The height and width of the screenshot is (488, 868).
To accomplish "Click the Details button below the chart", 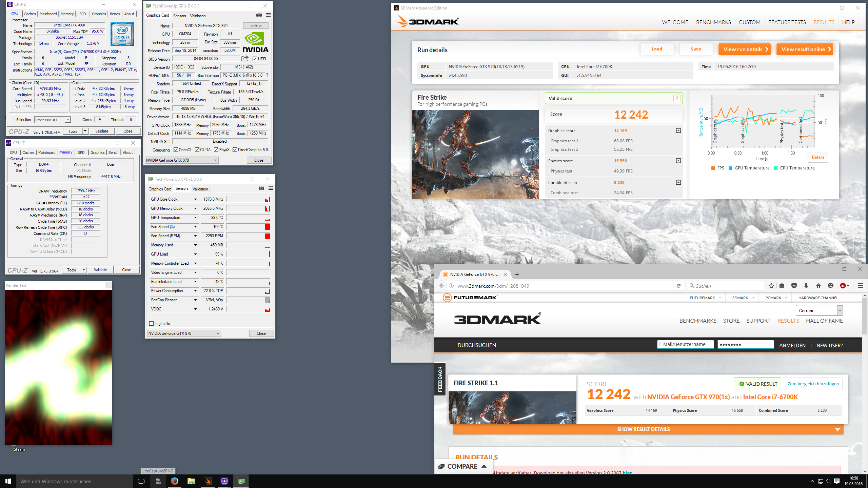I will (818, 157).
